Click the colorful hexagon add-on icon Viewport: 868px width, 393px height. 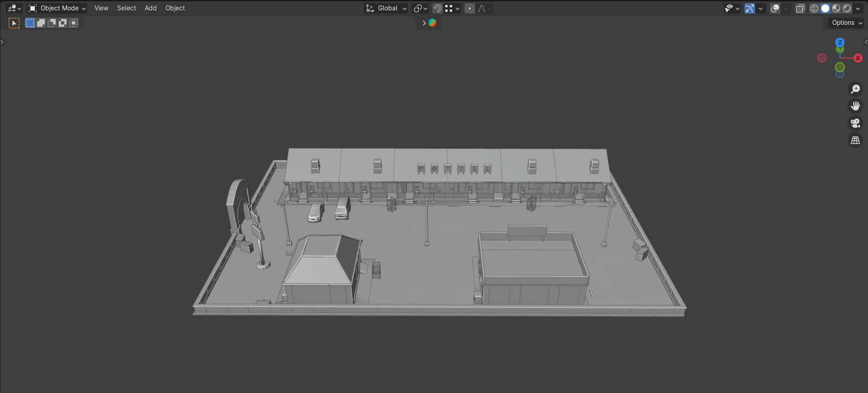pos(432,23)
